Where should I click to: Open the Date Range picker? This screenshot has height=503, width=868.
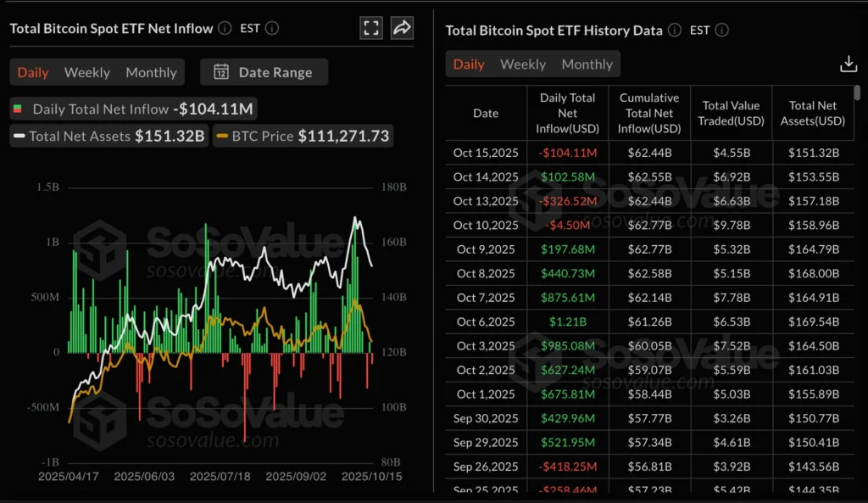point(264,72)
